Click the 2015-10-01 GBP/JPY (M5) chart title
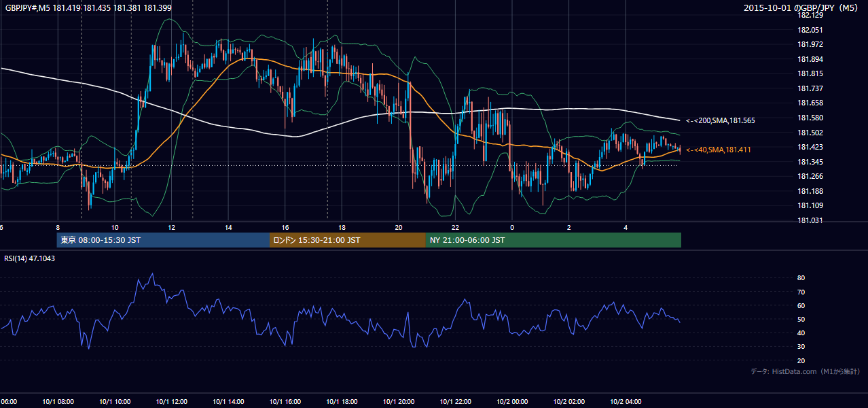Viewport: 868px width, 408px height. pyautogui.click(x=802, y=7)
